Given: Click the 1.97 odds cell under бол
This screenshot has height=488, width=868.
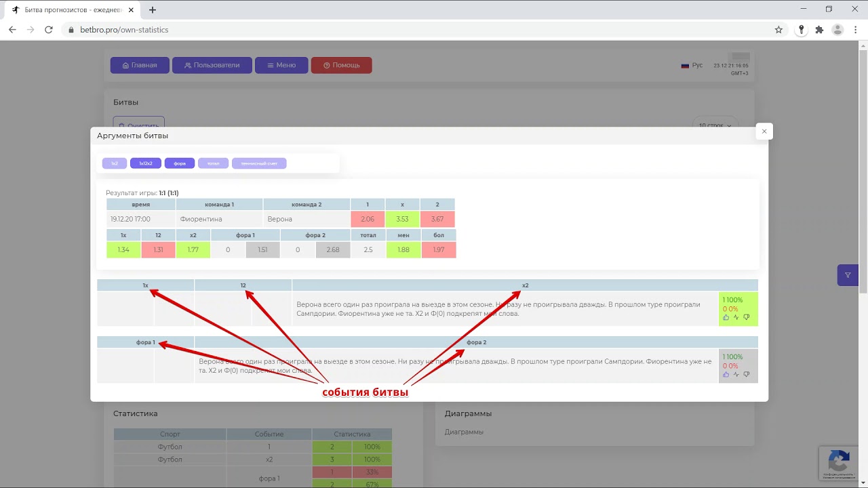Looking at the screenshot, I should click(439, 249).
